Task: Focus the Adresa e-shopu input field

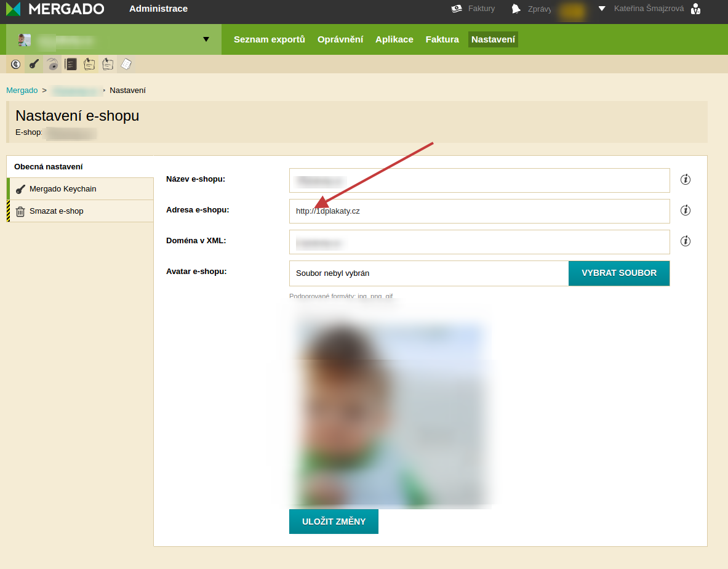Action: point(479,211)
